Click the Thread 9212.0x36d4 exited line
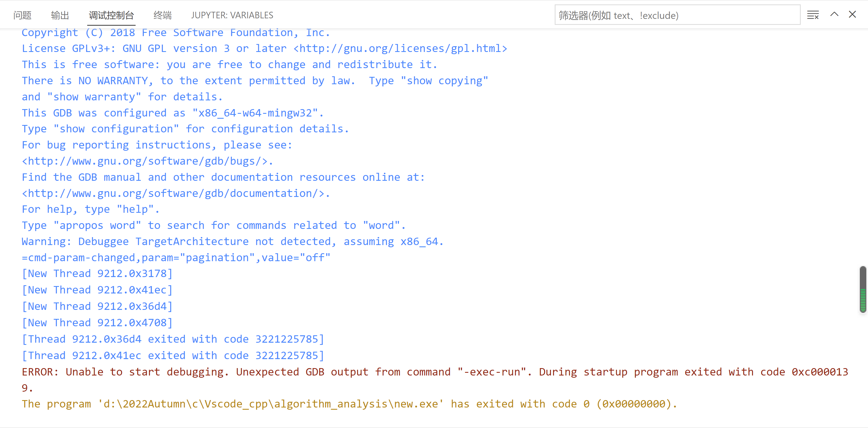868x428 pixels. tap(173, 339)
